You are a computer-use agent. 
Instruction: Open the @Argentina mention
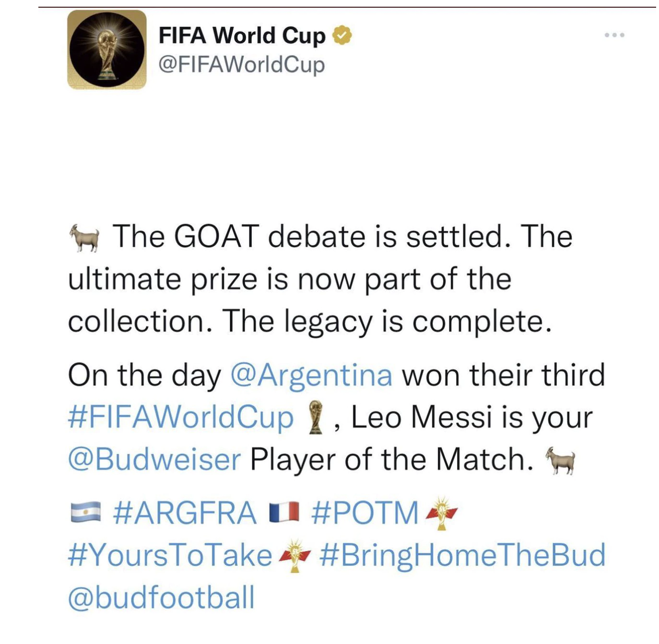coord(311,375)
